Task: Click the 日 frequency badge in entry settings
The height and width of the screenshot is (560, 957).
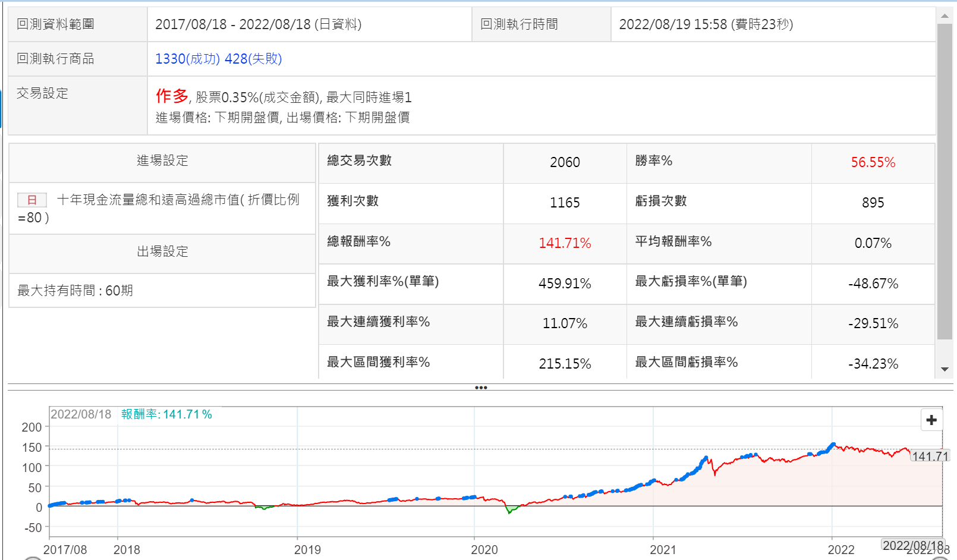Action: point(32,200)
